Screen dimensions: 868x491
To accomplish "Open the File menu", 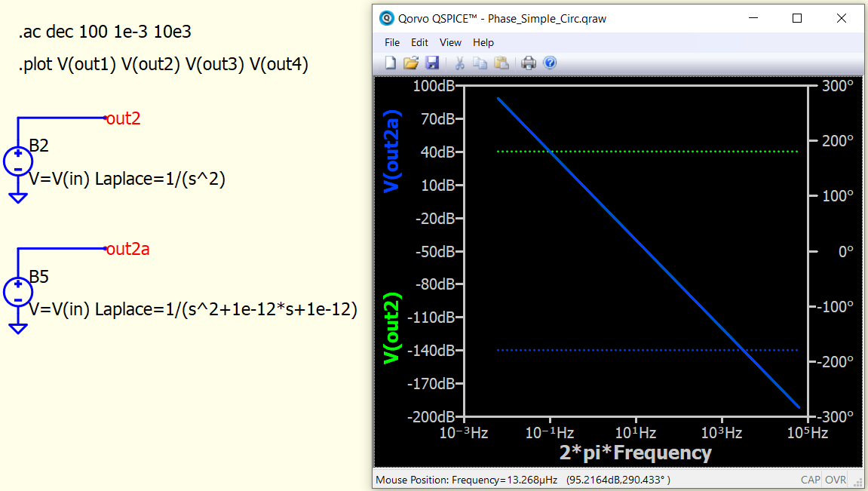I will pyautogui.click(x=392, y=43).
